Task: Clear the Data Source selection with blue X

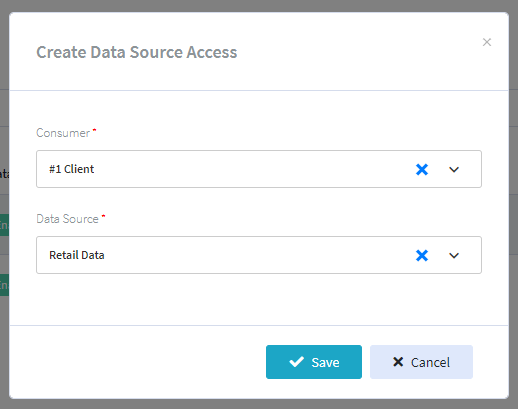Action: click(422, 255)
